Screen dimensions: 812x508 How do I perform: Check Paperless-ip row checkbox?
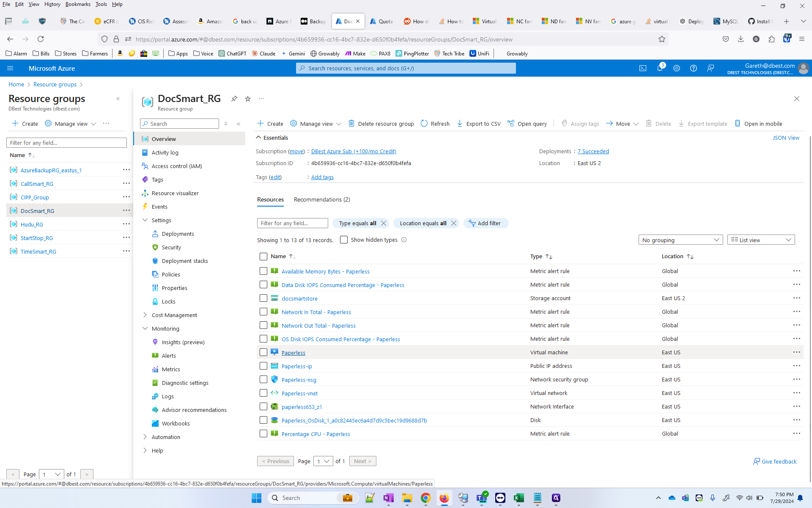click(263, 366)
